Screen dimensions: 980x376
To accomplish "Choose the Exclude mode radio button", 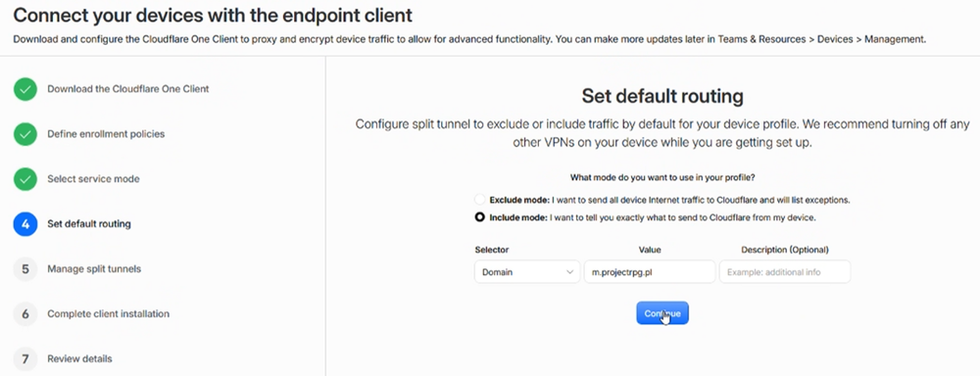I will (479, 200).
